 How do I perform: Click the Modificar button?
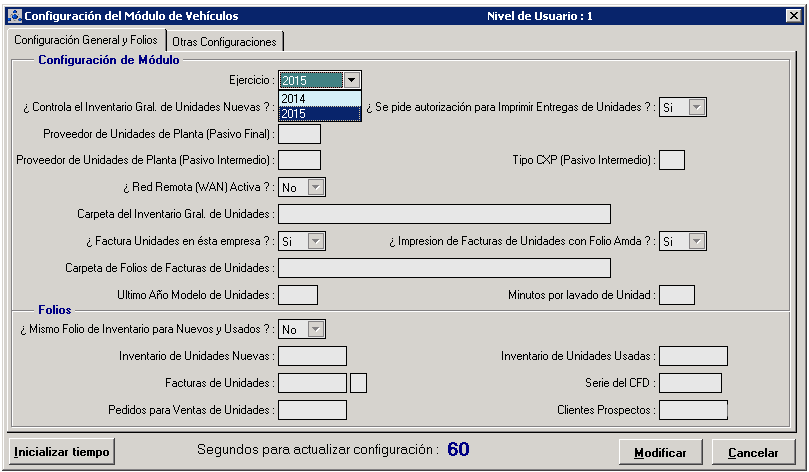pyautogui.click(x=660, y=452)
